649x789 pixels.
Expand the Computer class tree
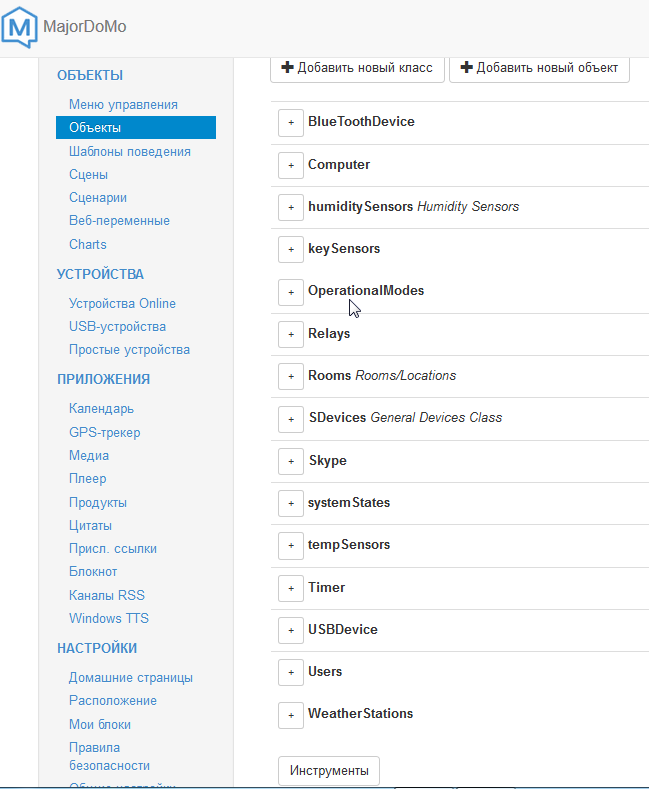pos(291,165)
